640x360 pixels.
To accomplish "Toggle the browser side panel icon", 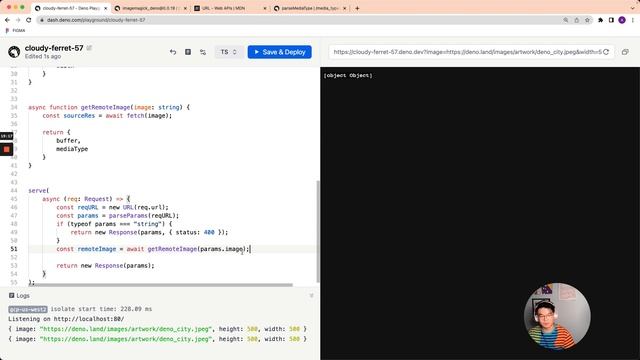I will click(x=611, y=20).
